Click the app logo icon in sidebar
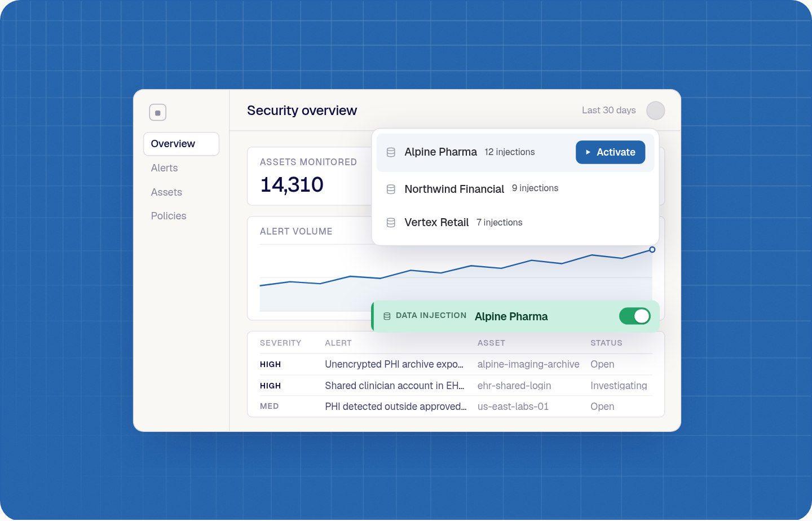812x521 pixels. pos(158,113)
